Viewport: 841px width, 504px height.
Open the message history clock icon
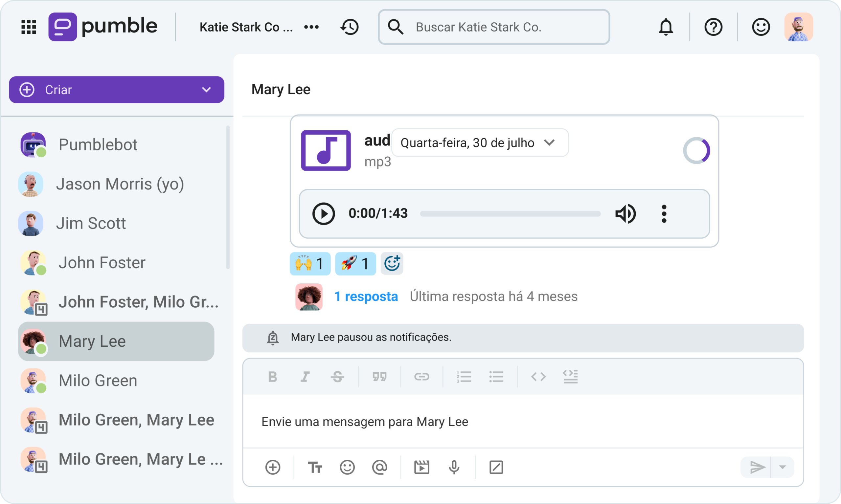click(349, 27)
